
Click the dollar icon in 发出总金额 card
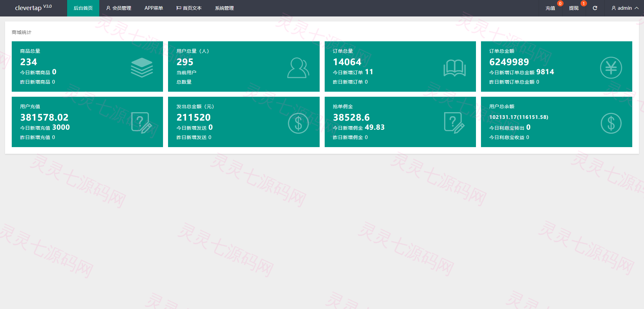click(x=298, y=123)
